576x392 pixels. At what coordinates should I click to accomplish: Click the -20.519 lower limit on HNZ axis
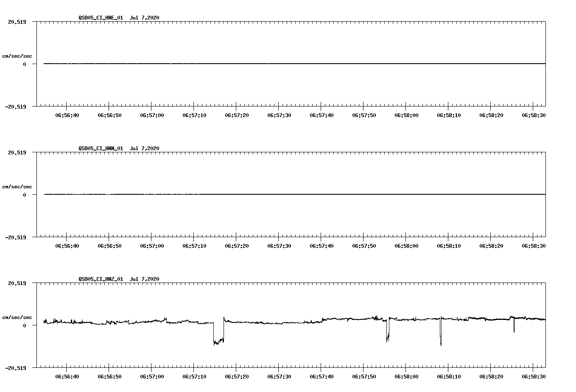(16, 368)
